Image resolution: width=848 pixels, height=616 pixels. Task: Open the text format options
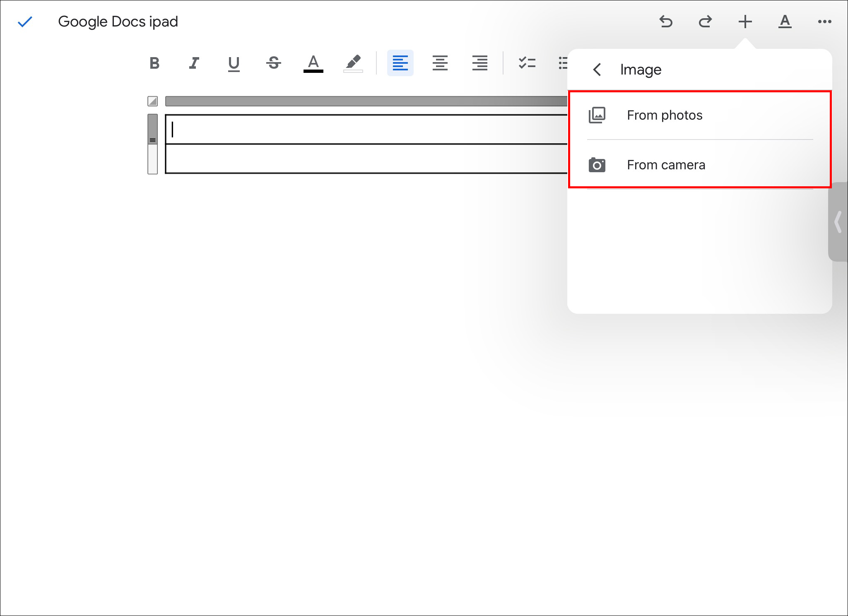tap(785, 22)
